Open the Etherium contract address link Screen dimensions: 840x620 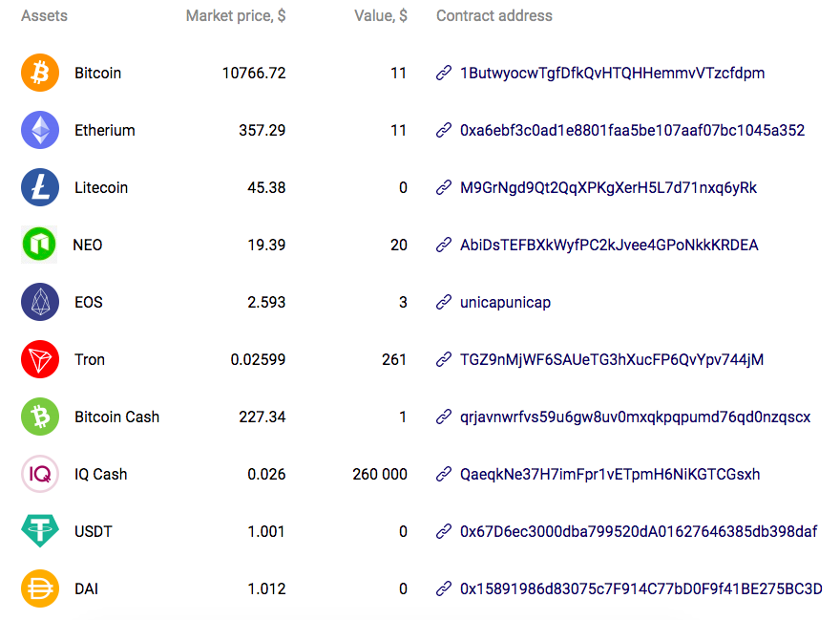coord(632,130)
